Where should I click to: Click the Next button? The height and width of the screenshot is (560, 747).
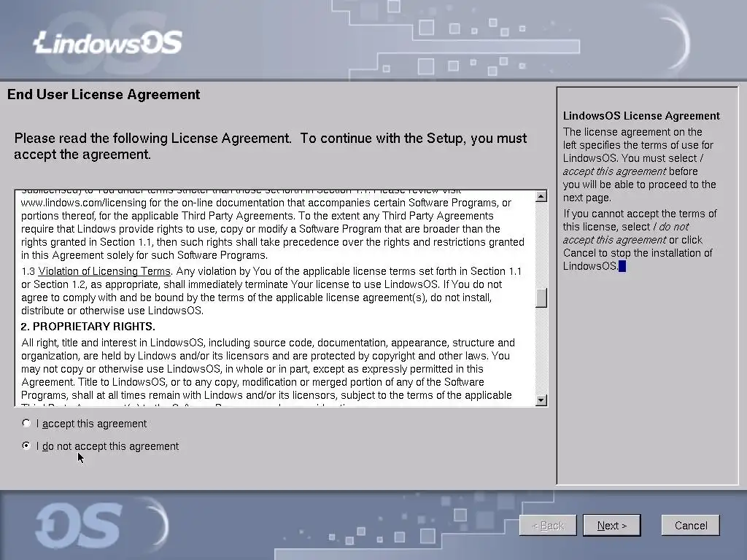[x=612, y=525]
